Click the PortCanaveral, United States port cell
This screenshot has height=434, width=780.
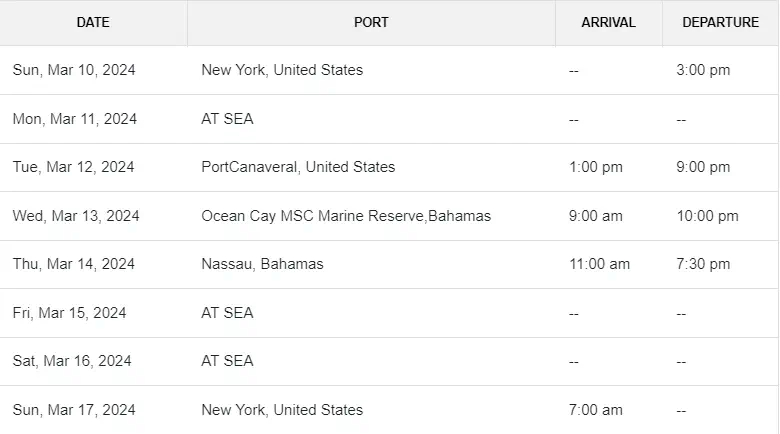298,167
